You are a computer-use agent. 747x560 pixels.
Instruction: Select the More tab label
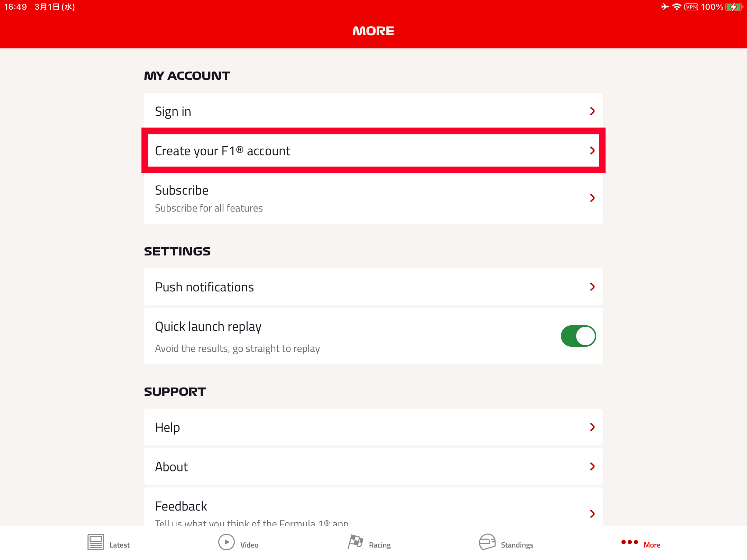point(652,545)
